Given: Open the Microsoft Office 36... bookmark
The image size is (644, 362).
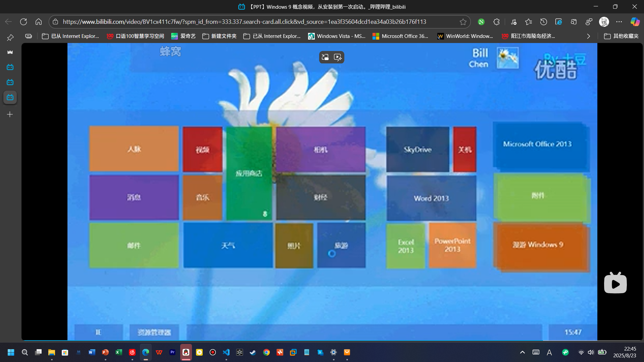Looking at the screenshot, I should tap(400, 36).
